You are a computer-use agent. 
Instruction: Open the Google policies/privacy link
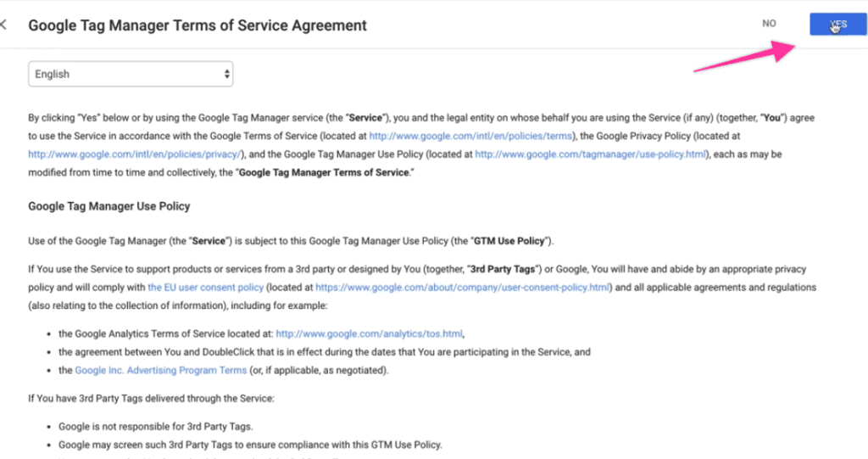click(x=135, y=154)
